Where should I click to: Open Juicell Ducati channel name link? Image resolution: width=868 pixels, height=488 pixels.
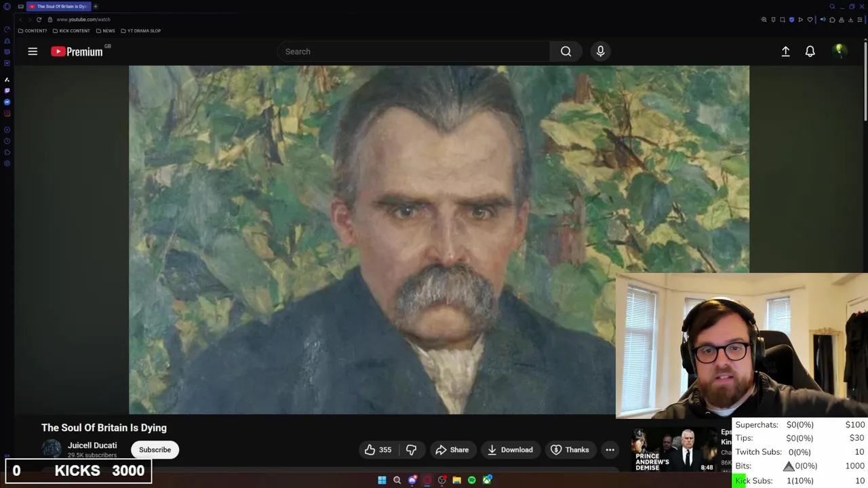coord(92,445)
